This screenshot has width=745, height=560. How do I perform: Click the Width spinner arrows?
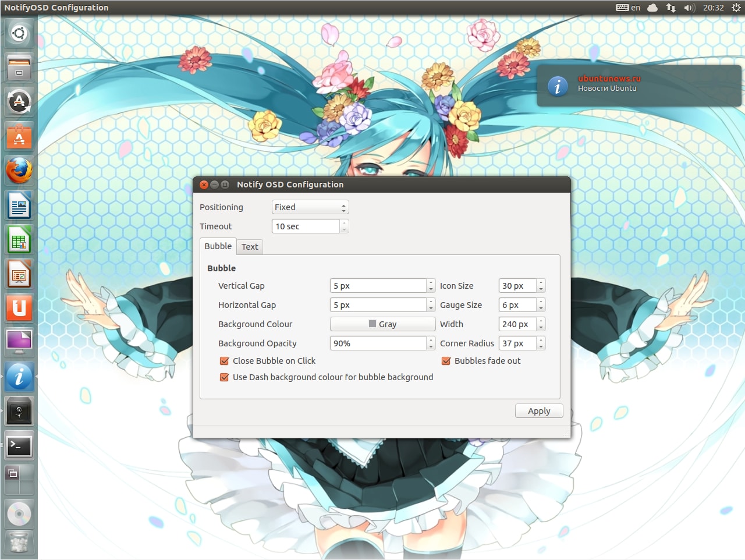click(541, 324)
